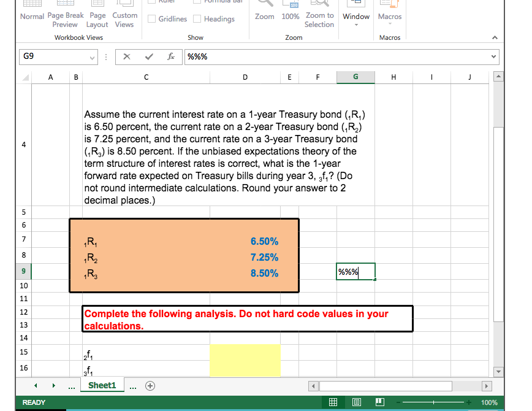The height and width of the screenshot is (411, 532).
Task: Select column D header
Action: pyautogui.click(x=245, y=77)
